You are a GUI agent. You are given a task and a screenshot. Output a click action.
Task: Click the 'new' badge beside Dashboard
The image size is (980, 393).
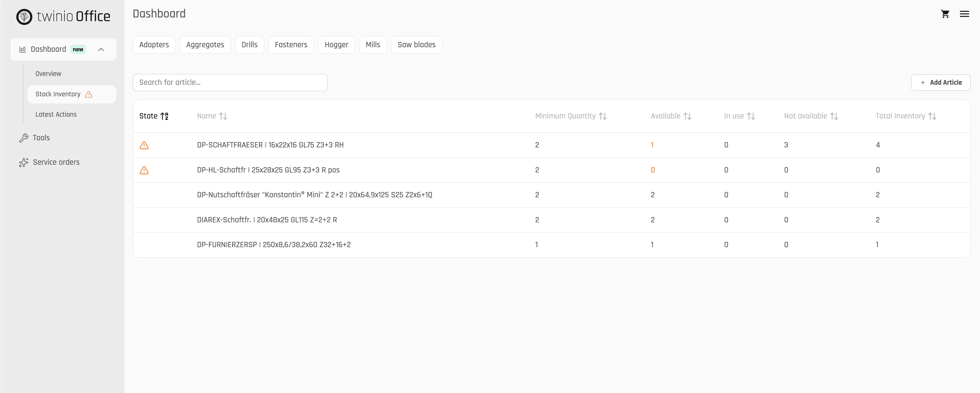point(78,49)
